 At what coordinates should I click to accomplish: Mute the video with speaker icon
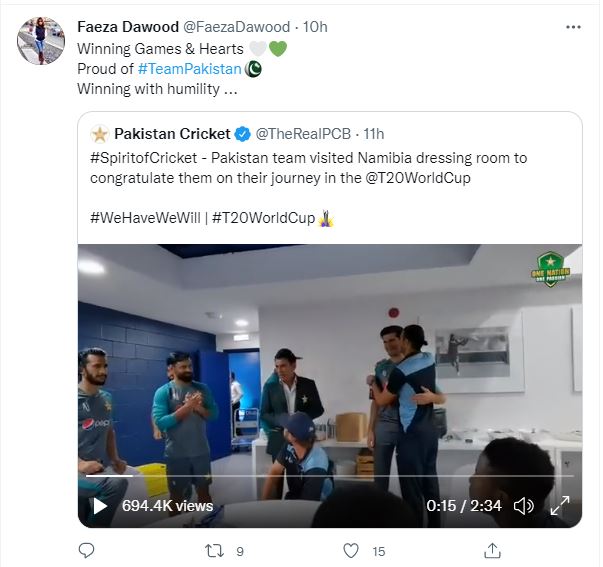[x=523, y=506]
